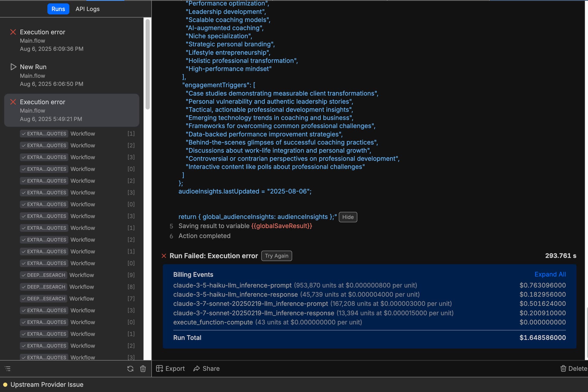Click the "High-performance mindset" code line
This screenshot has height=392, width=588.
[x=228, y=69]
